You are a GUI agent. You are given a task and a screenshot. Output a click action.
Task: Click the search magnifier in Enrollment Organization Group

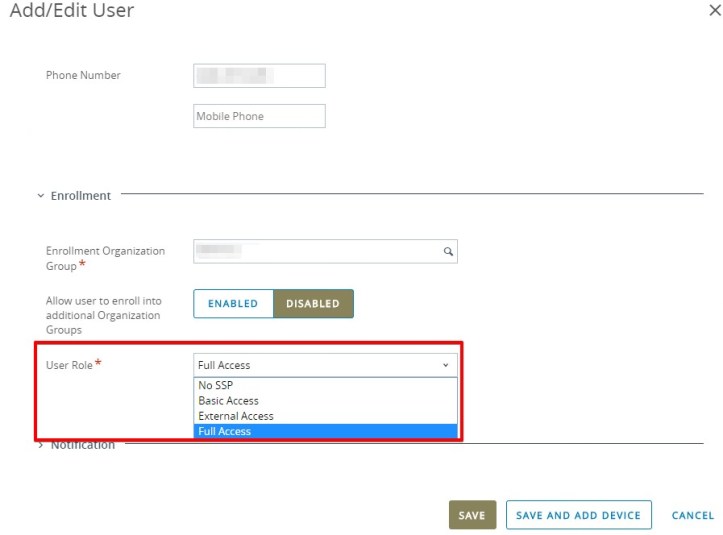tap(448, 252)
